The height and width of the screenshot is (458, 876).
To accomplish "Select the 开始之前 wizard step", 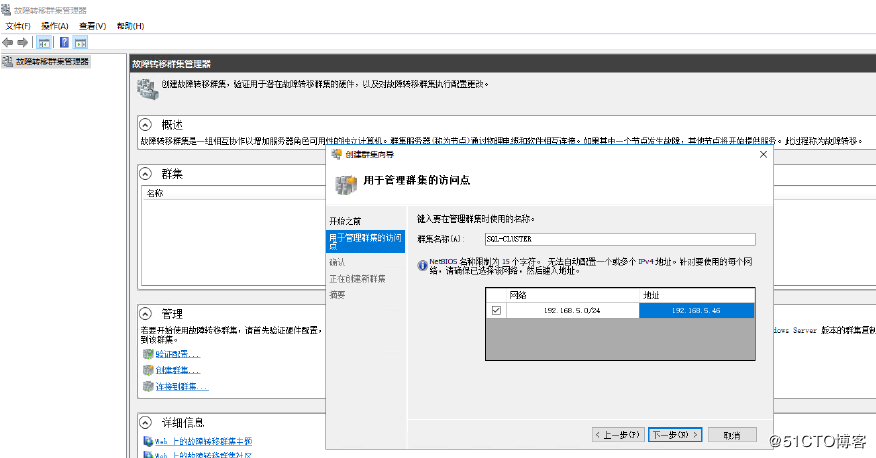I will pos(345,221).
